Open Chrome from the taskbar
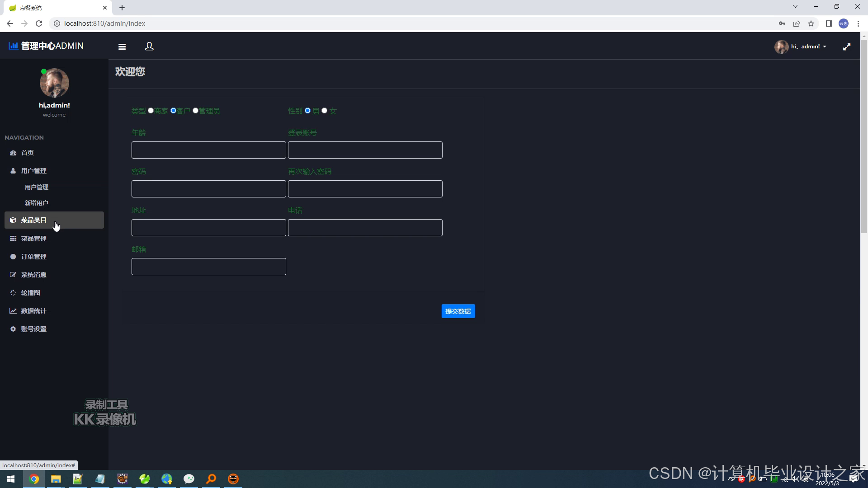 [x=34, y=479]
